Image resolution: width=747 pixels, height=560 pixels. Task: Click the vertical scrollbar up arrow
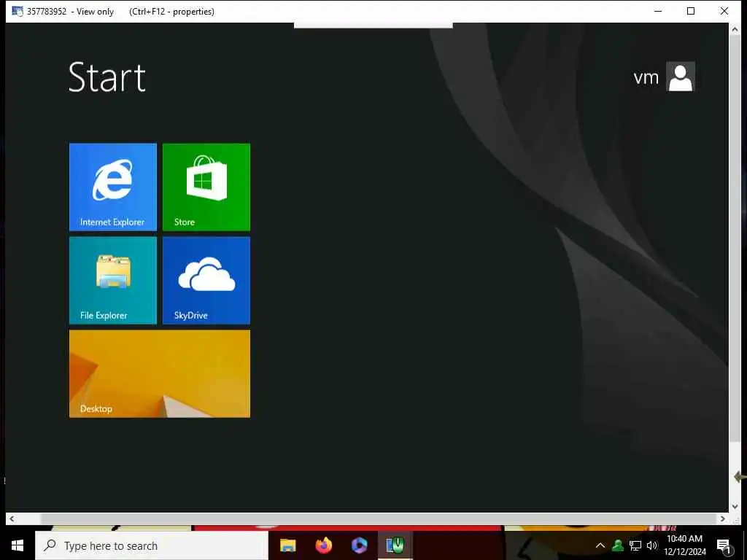[735, 29]
